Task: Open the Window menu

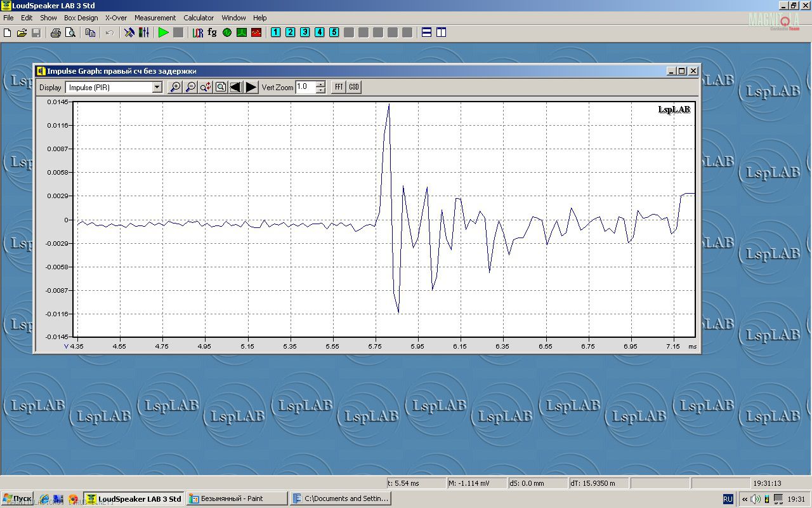Action: pyautogui.click(x=233, y=18)
